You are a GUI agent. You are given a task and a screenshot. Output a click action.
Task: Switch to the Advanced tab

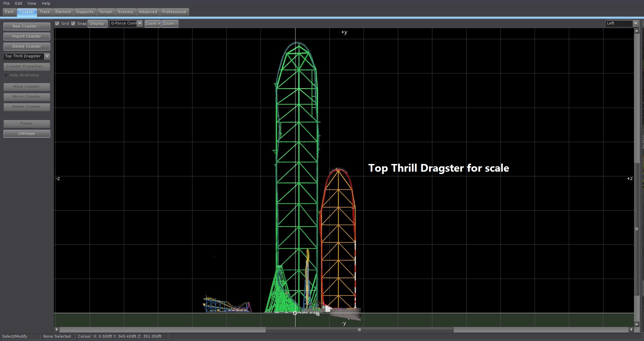point(148,12)
